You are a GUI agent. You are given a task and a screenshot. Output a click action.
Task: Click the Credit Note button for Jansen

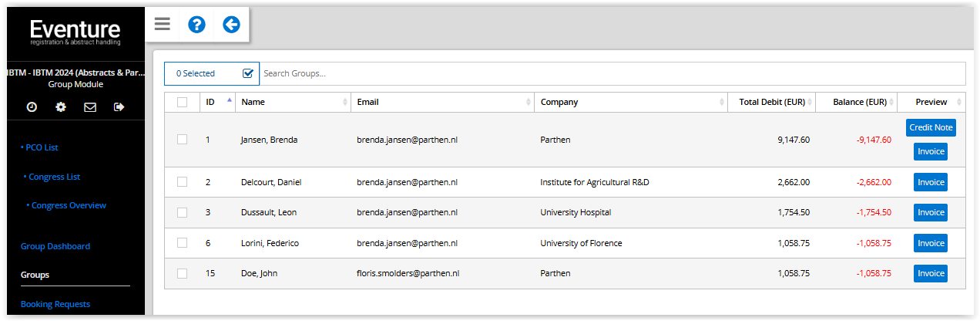pos(931,128)
